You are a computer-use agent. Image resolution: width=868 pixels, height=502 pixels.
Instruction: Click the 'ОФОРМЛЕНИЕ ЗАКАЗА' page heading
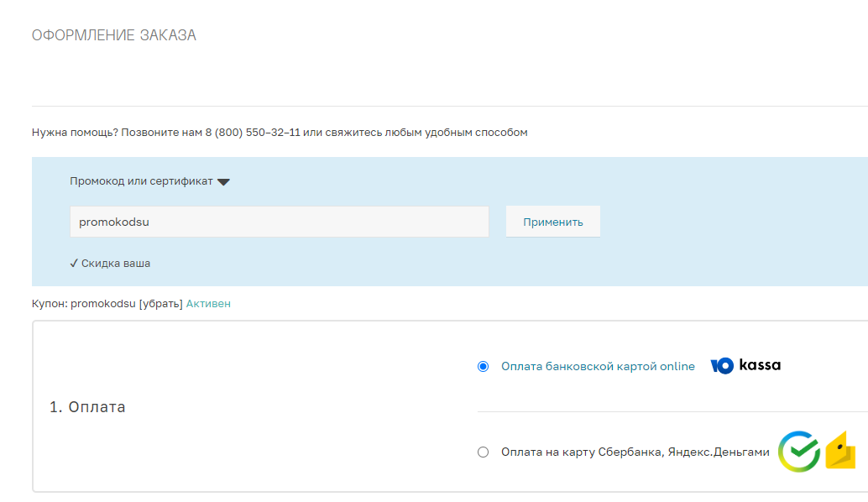114,35
